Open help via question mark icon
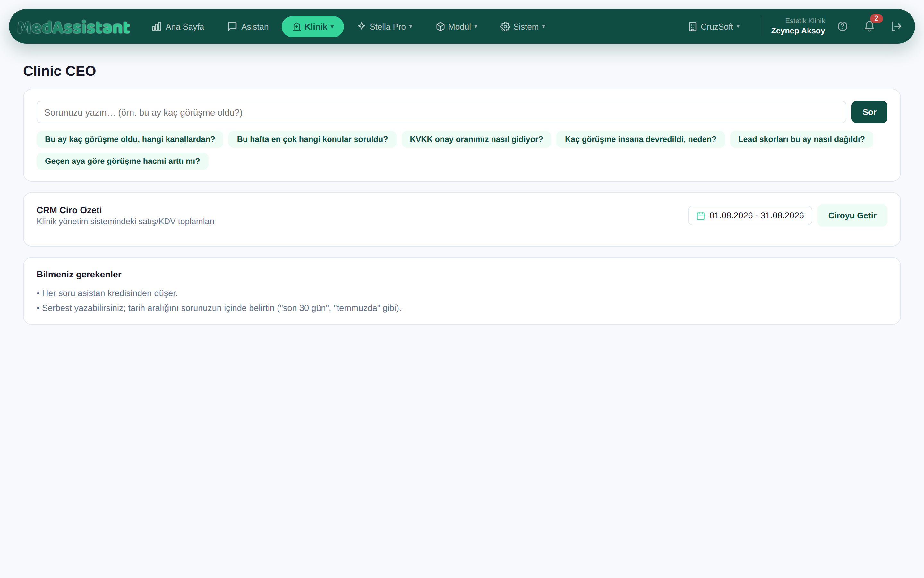This screenshot has height=578, width=924. 842,26
